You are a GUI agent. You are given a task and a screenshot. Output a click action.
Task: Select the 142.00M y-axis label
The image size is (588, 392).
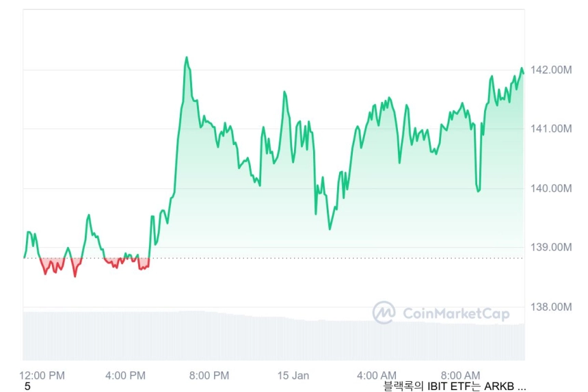(x=551, y=70)
